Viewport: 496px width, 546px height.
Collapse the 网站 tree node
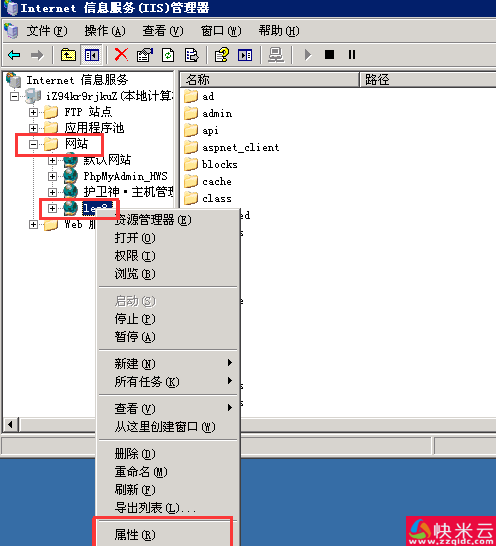tap(33, 144)
